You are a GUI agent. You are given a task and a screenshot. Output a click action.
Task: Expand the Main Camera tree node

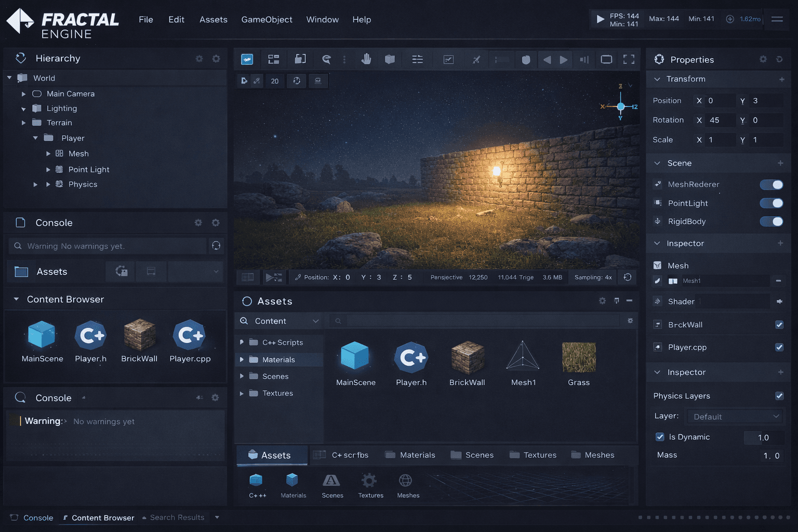(23, 94)
